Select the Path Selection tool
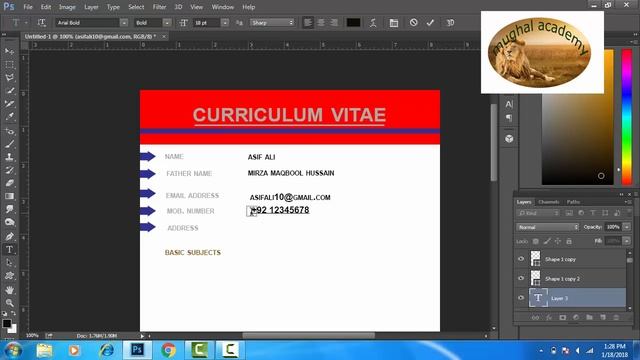 click(x=9, y=262)
